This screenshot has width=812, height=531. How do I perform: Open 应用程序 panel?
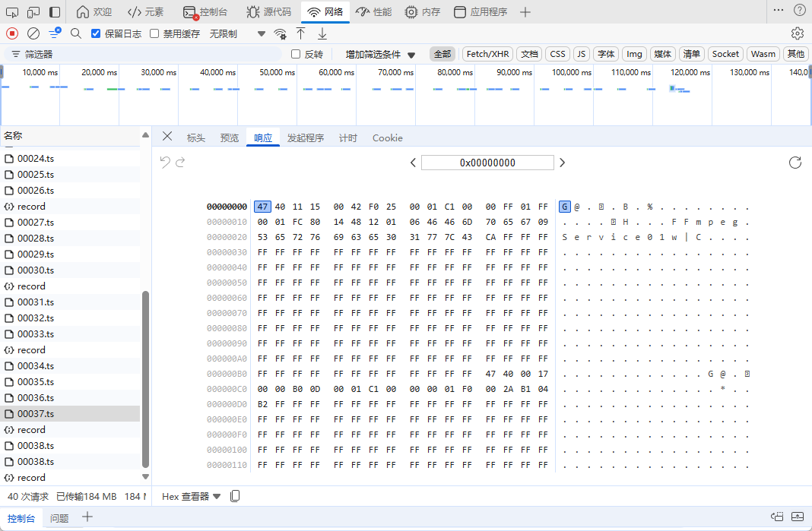[x=481, y=12]
